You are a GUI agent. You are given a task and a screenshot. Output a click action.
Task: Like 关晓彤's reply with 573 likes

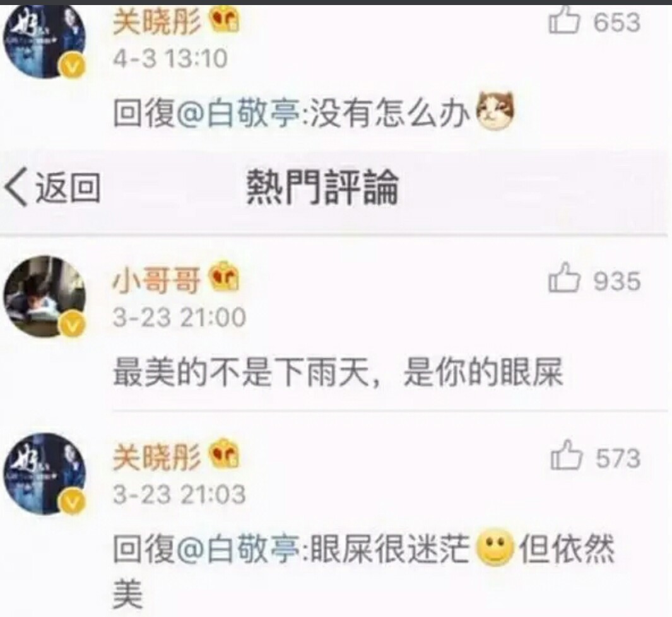tap(566, 456)
